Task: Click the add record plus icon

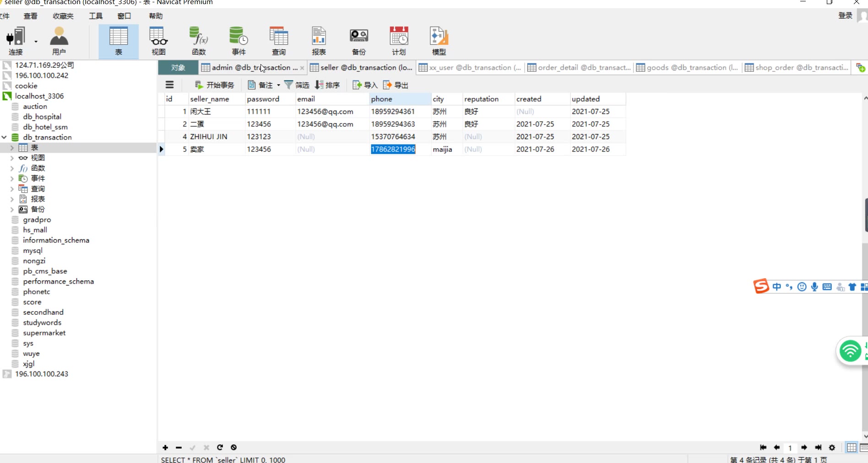Action: [x=165, y=447]
